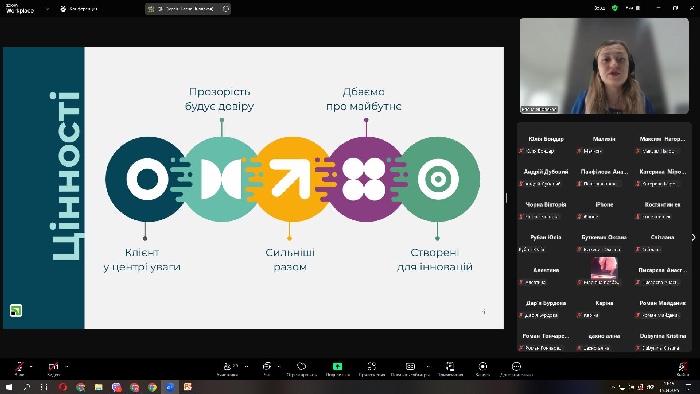Open the More (three dots) toolbar icon
700x394 pixels.
tap(516, 366)
